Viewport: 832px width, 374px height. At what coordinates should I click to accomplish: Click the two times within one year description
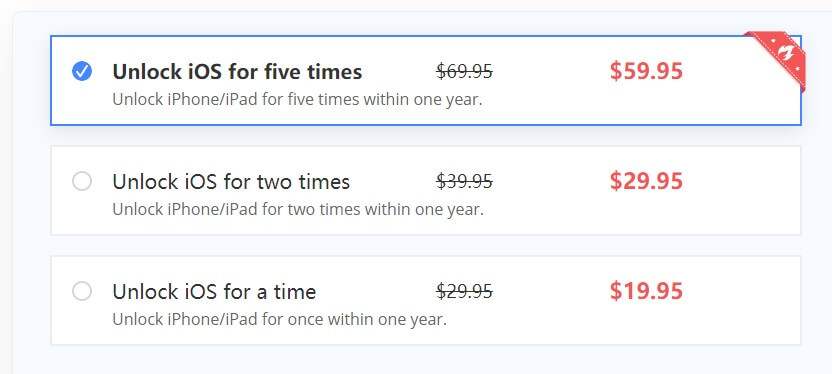tap(298, 210)
